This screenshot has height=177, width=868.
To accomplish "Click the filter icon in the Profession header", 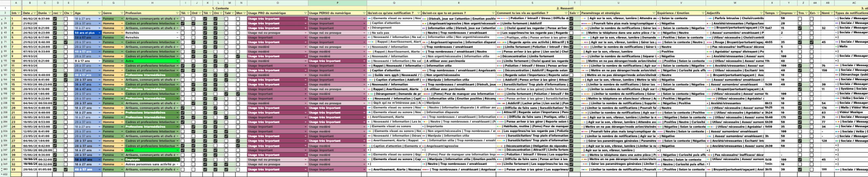I will 177,13.
